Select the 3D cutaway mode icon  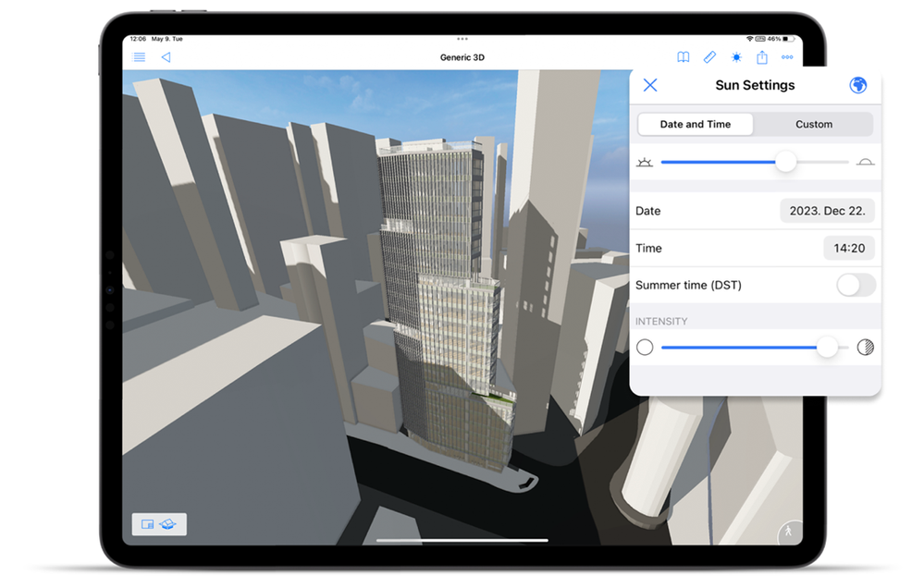pos(170,523)
